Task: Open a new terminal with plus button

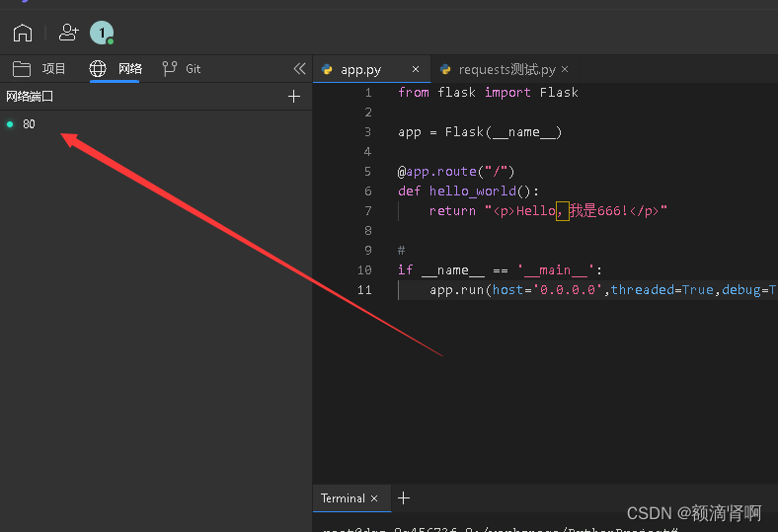Action: coord(403,498)
